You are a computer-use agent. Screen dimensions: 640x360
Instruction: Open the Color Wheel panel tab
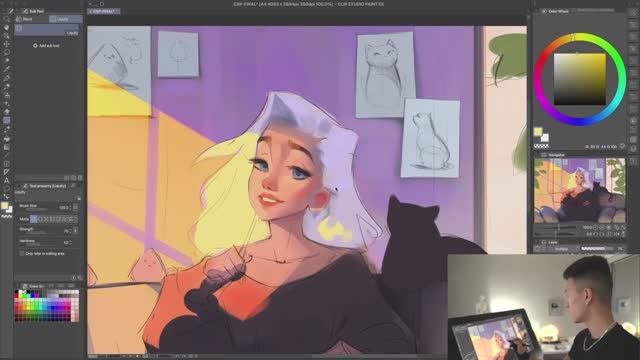click(x=556, y=11)
